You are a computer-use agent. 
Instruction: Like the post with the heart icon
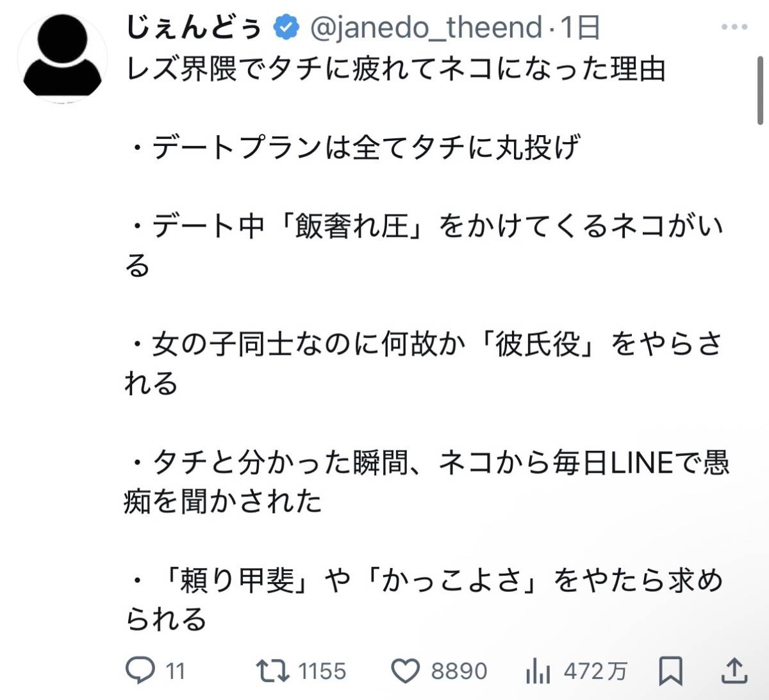tap(405, 671)
